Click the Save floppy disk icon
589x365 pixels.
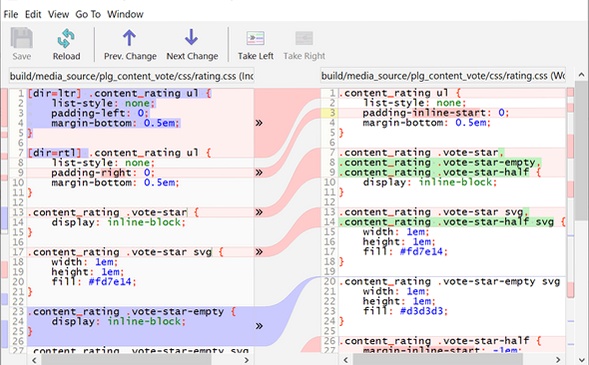(x=21, y=38)
